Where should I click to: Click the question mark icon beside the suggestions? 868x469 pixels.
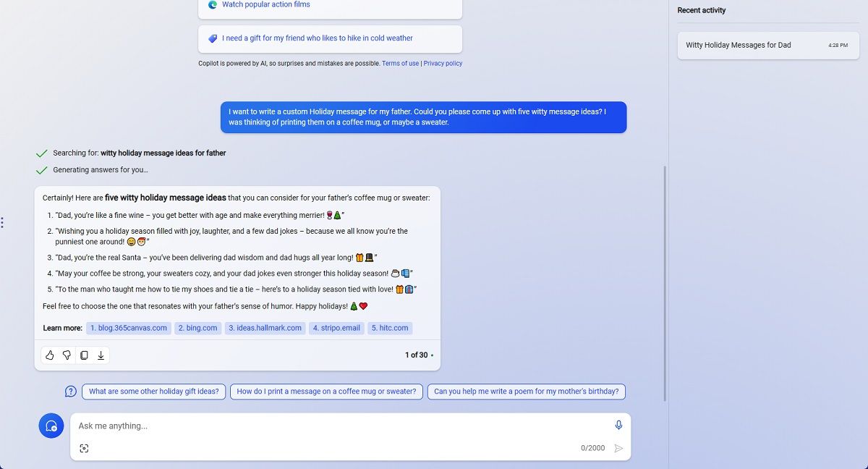[70, 391]
